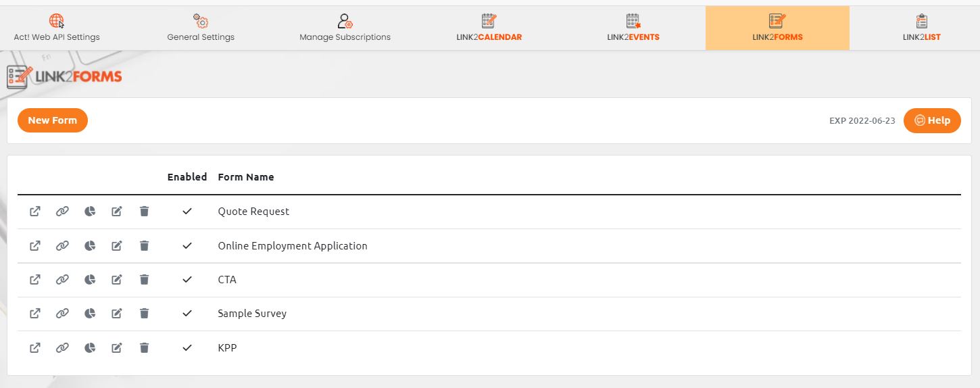Viewport: 980px width, 388px height.
Task: Open Act! Web API Settings tab
Action: click(57, 28)
